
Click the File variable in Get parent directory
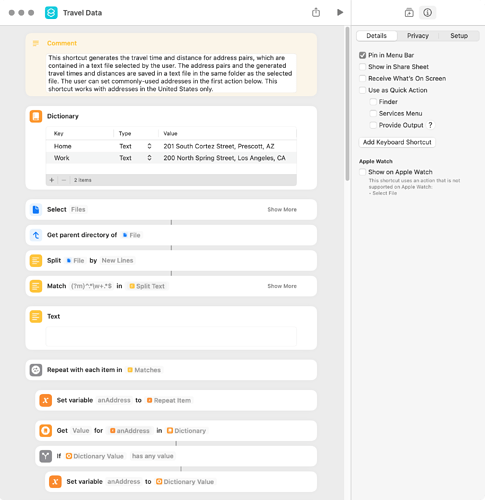point(132,235)
